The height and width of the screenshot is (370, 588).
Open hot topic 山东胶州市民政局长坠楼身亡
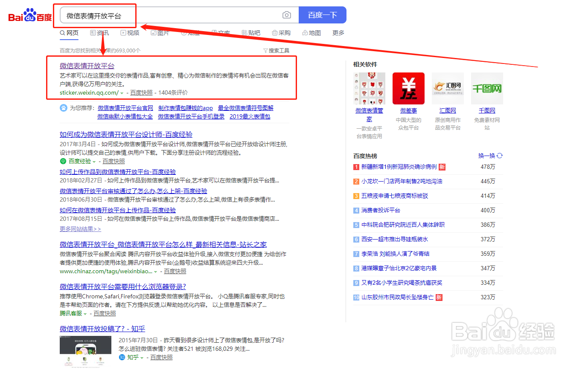[398, 297]
